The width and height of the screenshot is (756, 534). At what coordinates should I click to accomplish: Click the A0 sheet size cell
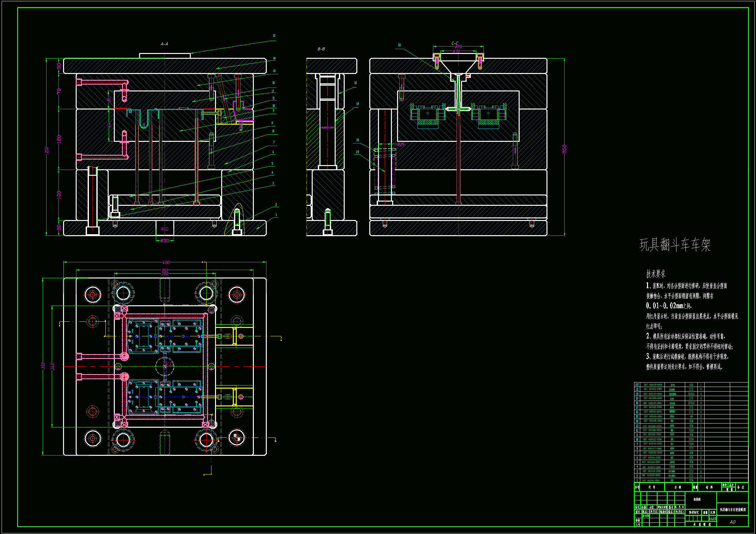click(733, 522)
